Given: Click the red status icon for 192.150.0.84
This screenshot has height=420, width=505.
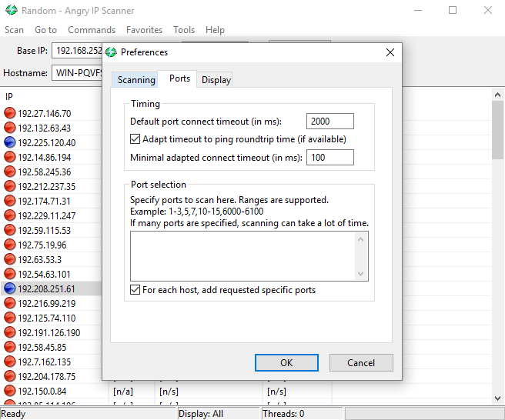Looking at the screenshot, I should (x=10, y=391).
